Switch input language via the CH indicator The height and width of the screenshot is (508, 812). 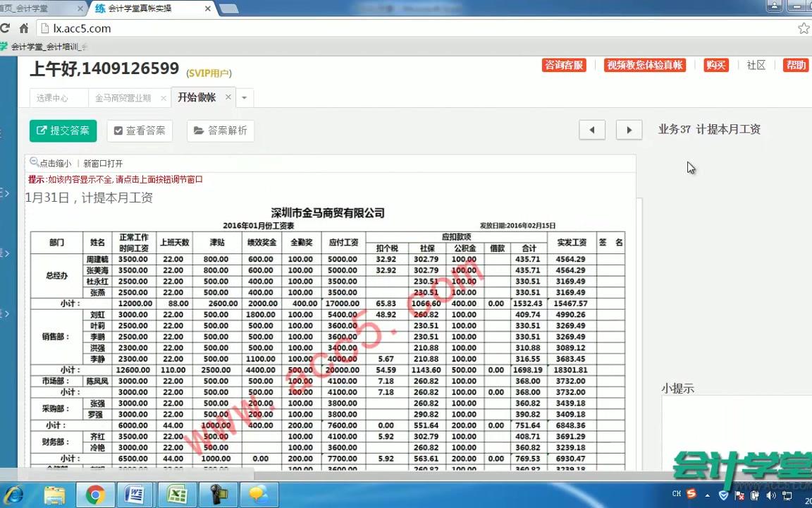tap(677, 495)
